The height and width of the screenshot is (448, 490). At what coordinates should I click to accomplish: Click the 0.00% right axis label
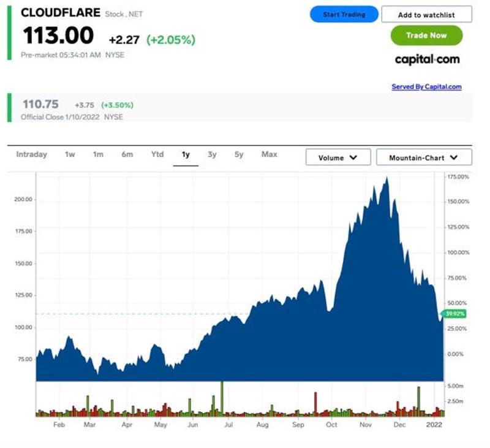pyautogui.click(x=455, y=354)
